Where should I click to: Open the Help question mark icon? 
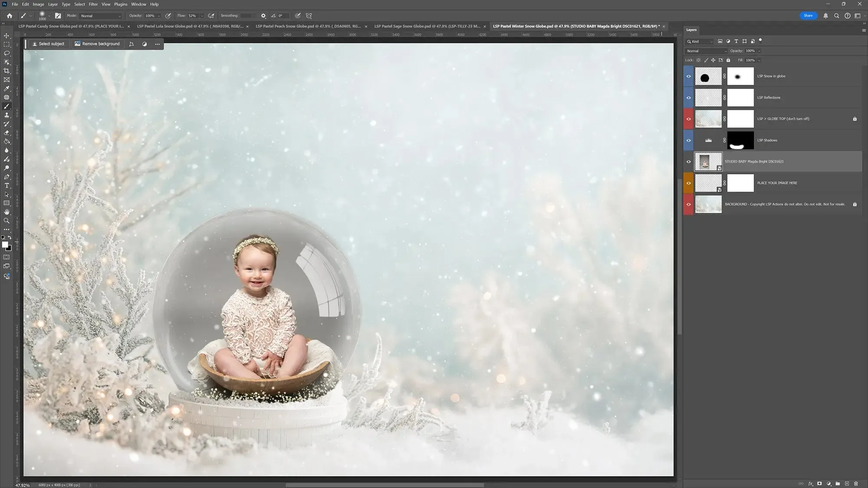point(847,16)
